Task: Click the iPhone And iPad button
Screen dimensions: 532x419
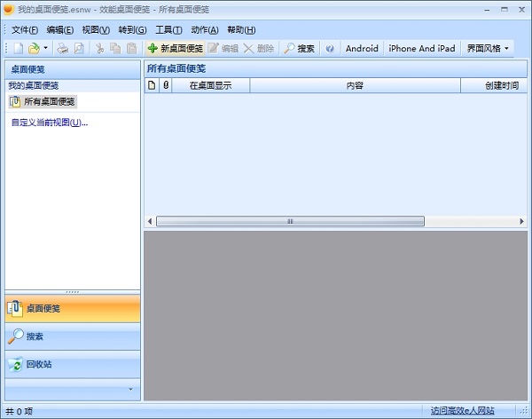Action: (x=422, y=48)
